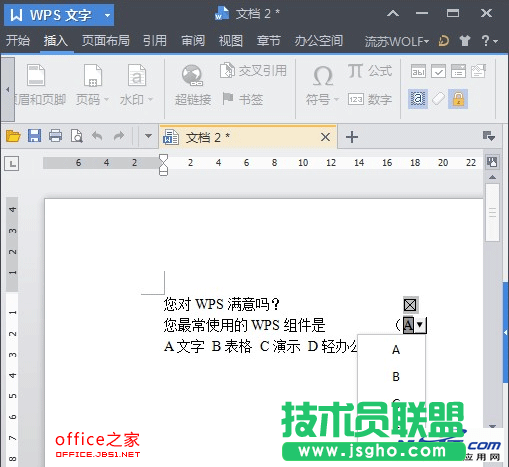Open the 视图 ribbon tab
Screen dimensions: 509x467
click(x=231, y=41)
